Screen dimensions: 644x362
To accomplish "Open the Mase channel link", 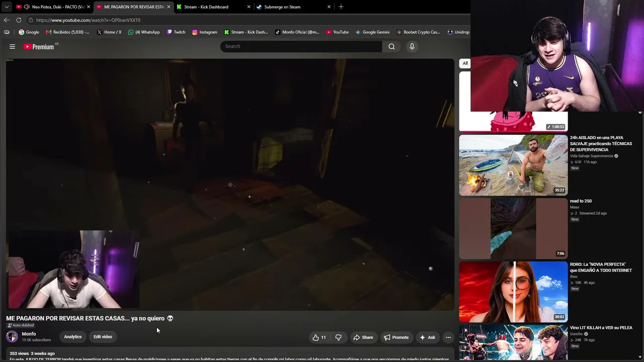I will pyautogui.click(x=575, y=207).
